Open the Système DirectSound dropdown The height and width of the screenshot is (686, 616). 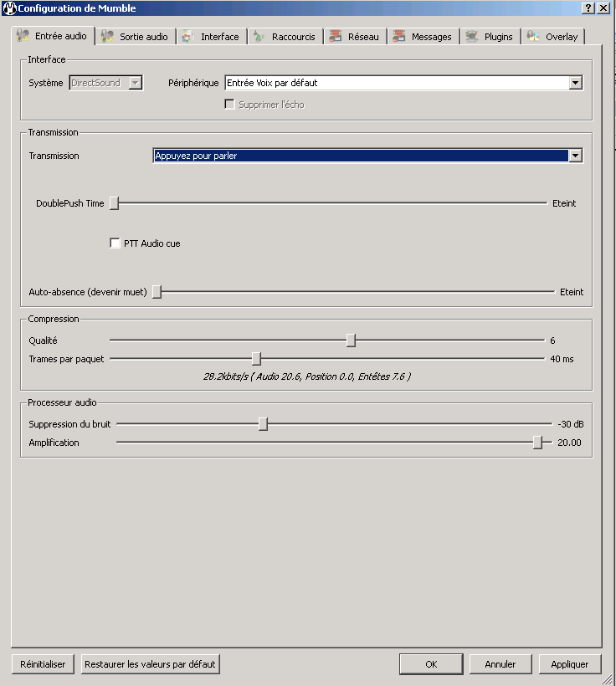point(106,83)
